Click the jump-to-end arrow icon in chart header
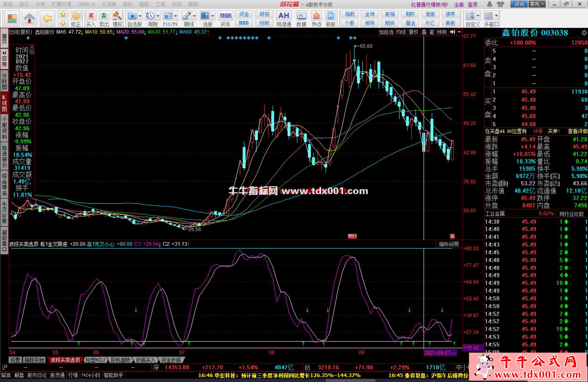Viewport: 588px width, 382px height. (x=452, y=32)
